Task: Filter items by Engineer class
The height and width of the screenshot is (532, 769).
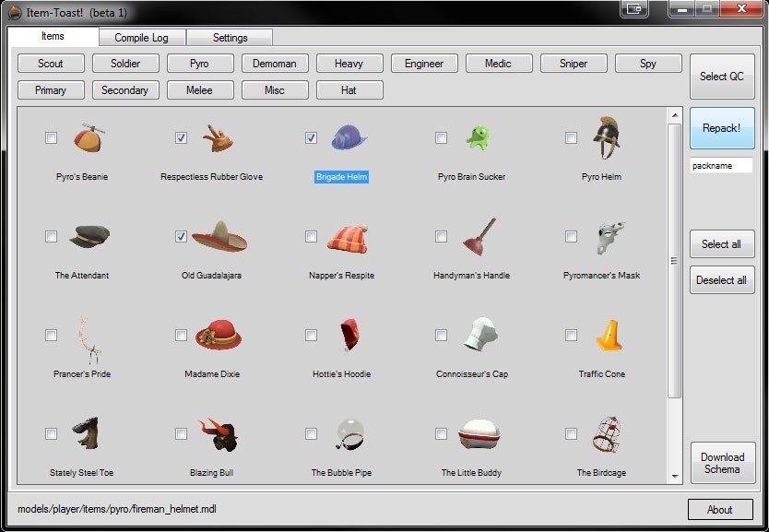Action: click(x=424, y=64)
